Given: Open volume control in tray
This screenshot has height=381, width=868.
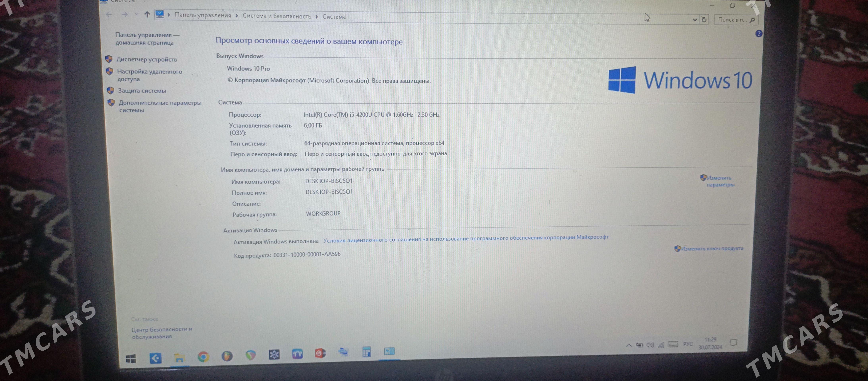Looking at the screenshot, I should [x=650, y=345].
